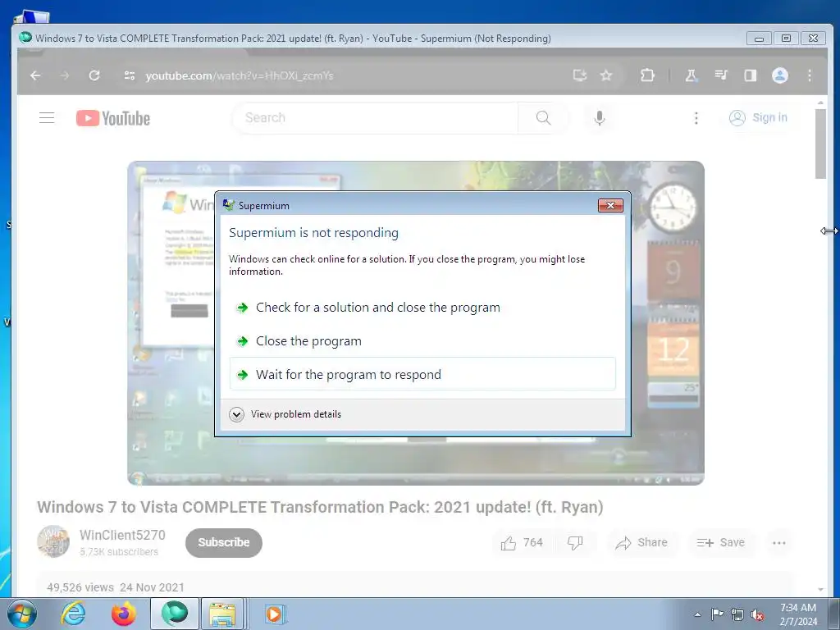
Task: Open the browser profile avatar
Action: click(780, 75)
